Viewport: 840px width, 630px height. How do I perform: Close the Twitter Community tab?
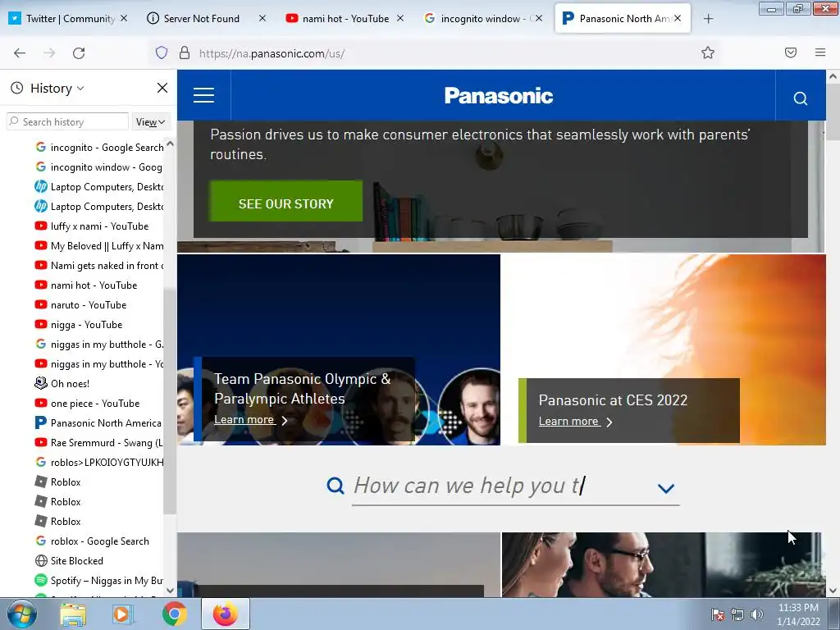(124, 18)
